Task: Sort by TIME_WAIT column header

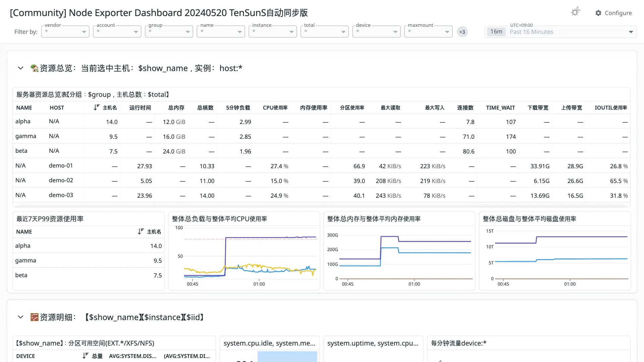Action: coord(500,108)
